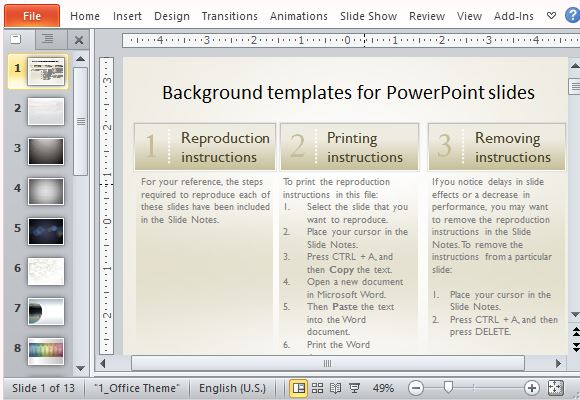Viewport: 580px width, 400px height.
Task: Click the vertical ruler
Action: 107,206
